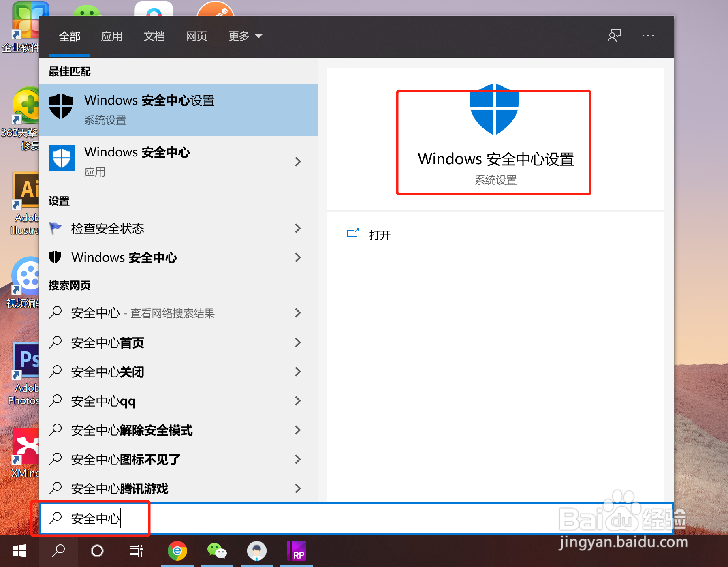The image size is (728, 567).
Task: Switch to the 文档 tab
Action: (154, 36)
